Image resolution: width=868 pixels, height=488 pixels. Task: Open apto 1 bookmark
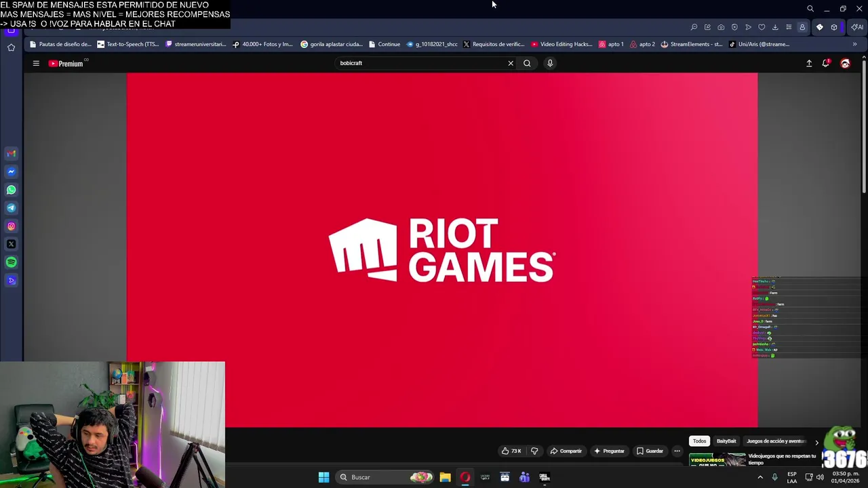611,44
